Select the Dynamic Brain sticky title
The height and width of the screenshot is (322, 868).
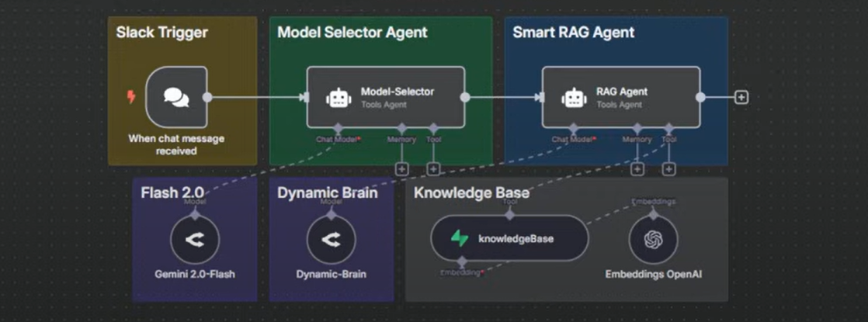pos(328,192)
